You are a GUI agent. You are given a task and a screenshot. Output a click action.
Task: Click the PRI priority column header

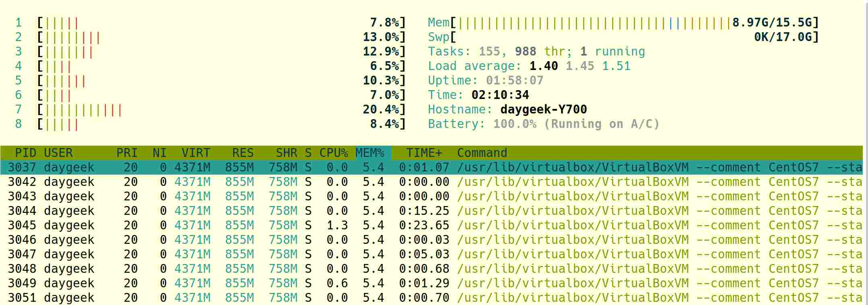[127, 153]
